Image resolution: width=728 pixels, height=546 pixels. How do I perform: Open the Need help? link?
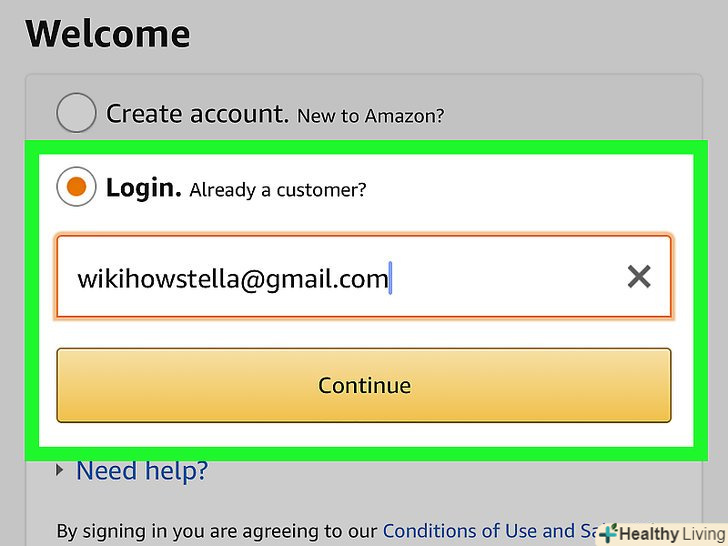142,470
